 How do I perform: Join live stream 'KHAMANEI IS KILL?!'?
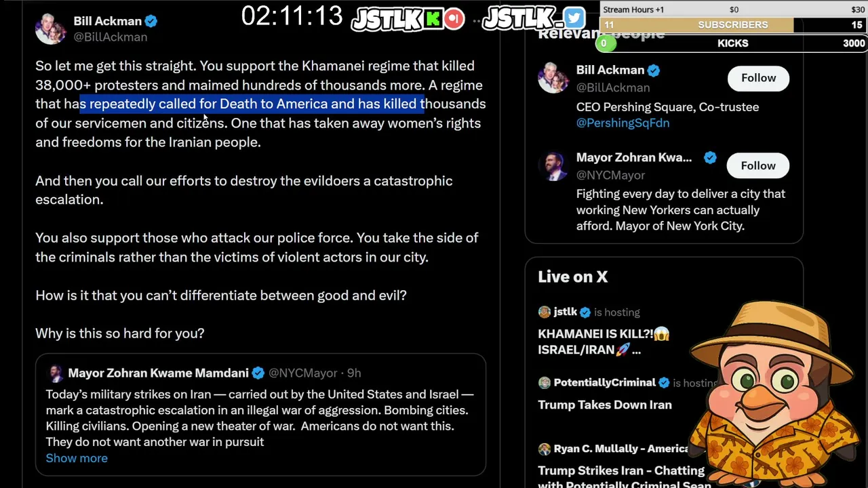(x=604, y=342)
